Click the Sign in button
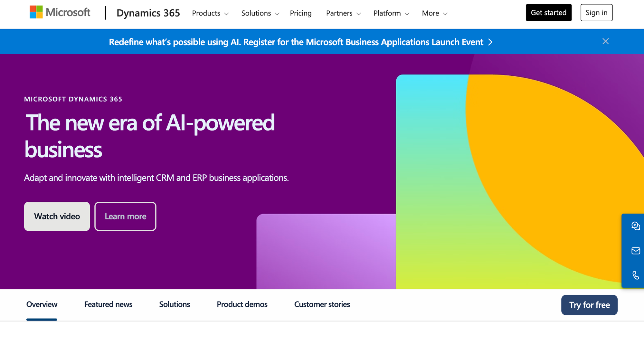The image size is (644, 356). [x=596, y=13]
